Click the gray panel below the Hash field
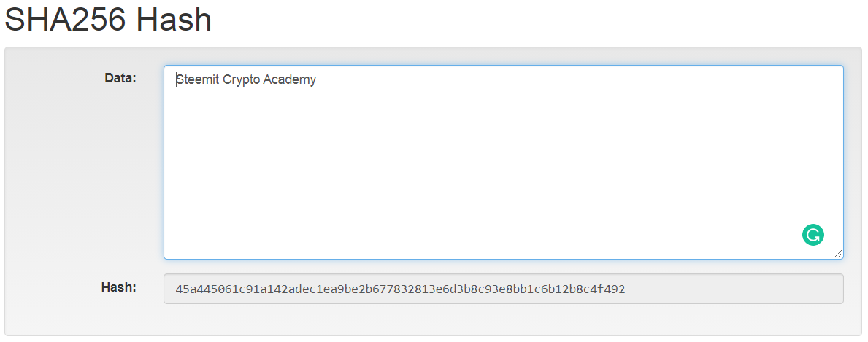Viewport: 868px width, 342px height. (x=434, y=320)
